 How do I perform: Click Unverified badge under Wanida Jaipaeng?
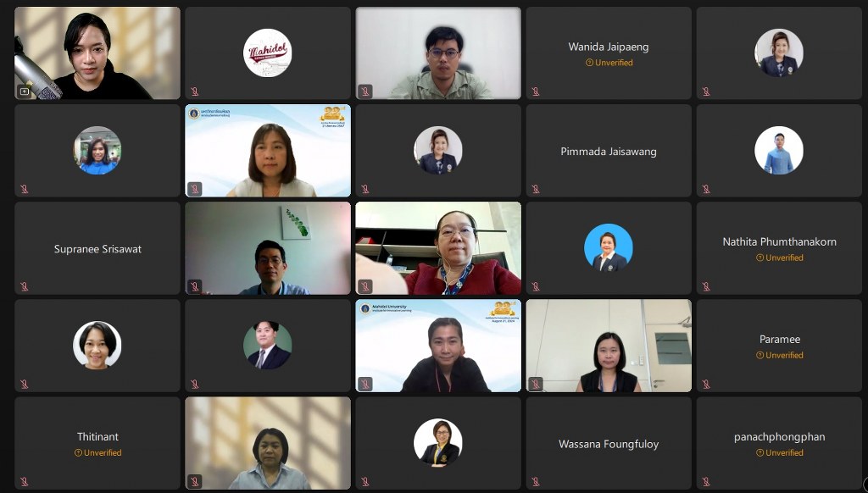click(x=609, y=63)
